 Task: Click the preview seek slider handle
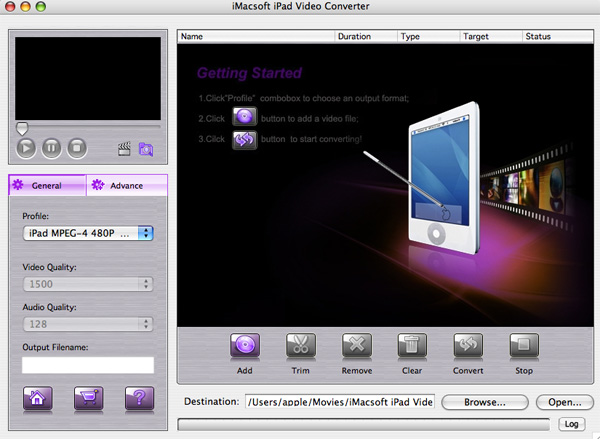(22, 129)
